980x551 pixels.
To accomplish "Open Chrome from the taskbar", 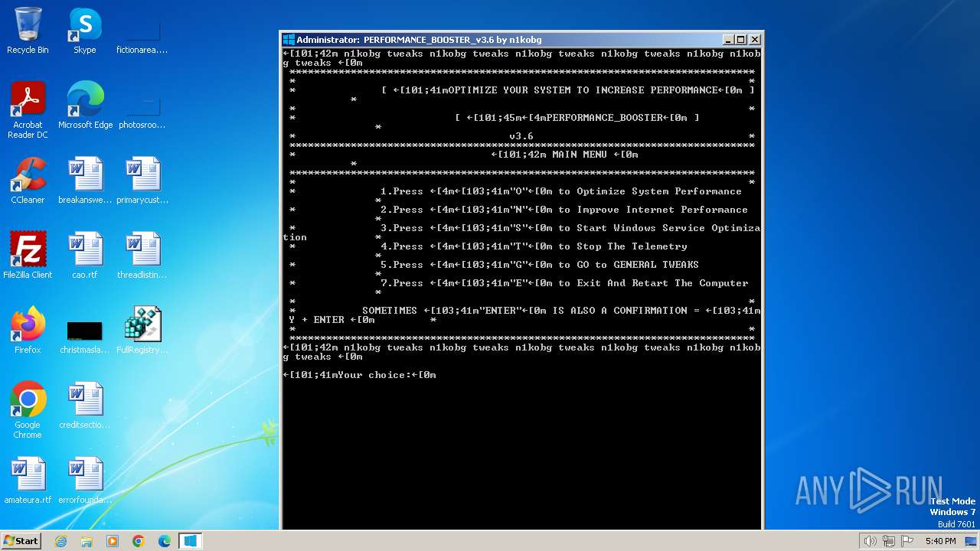I will click(139, 541).
